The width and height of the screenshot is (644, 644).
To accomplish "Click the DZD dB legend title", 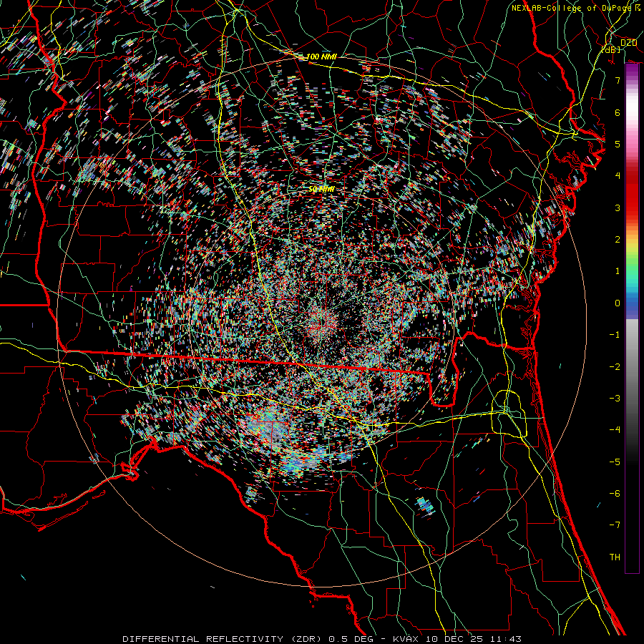I will pos(620,46).
